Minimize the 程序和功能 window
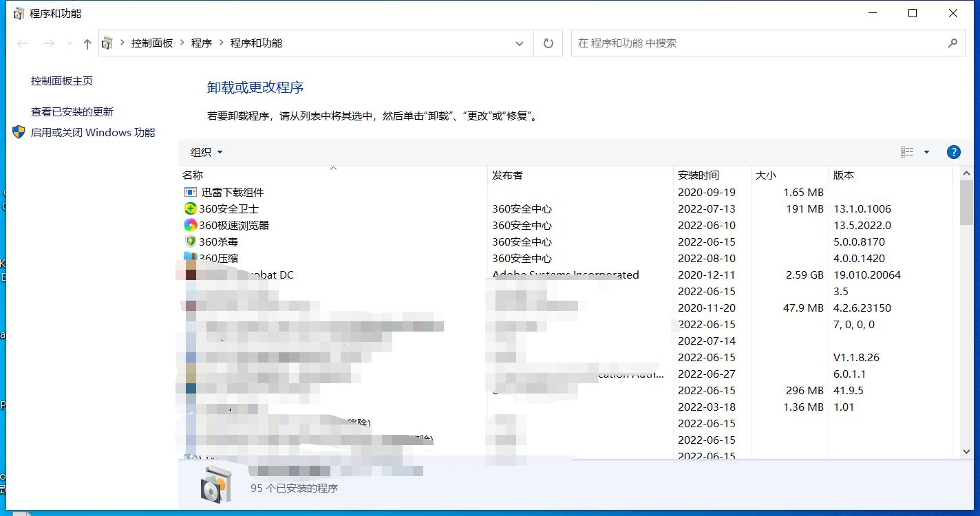The width and height of the screenshot is (980, 516). [x=873, y=13]
